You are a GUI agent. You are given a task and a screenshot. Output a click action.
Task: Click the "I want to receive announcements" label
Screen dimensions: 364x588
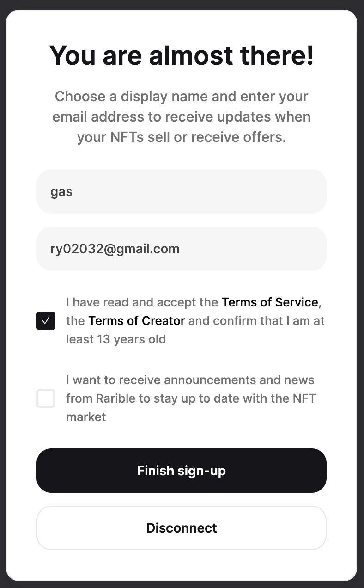(x=190, y=380)
